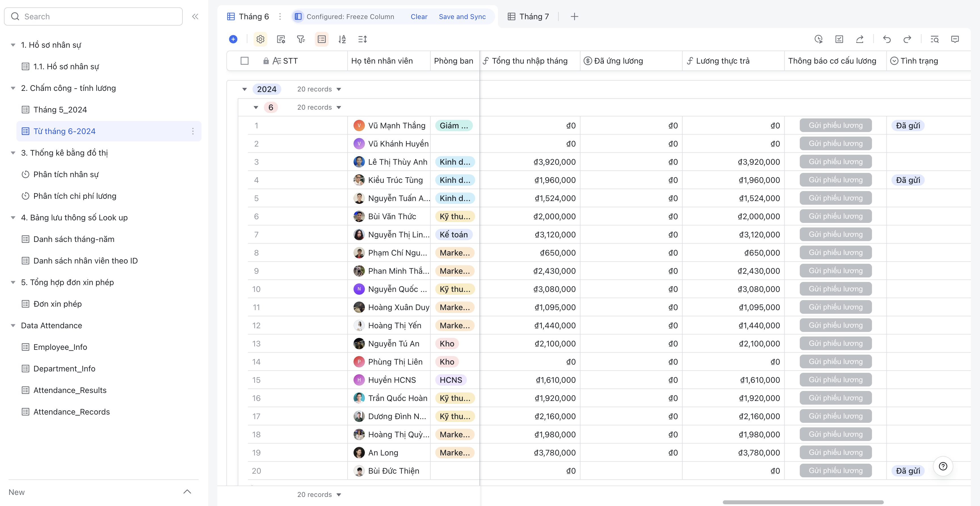Click the Tổng thu nhập tháng column header
The height and width of the screenshot is (506, 980).
point(529,61)
